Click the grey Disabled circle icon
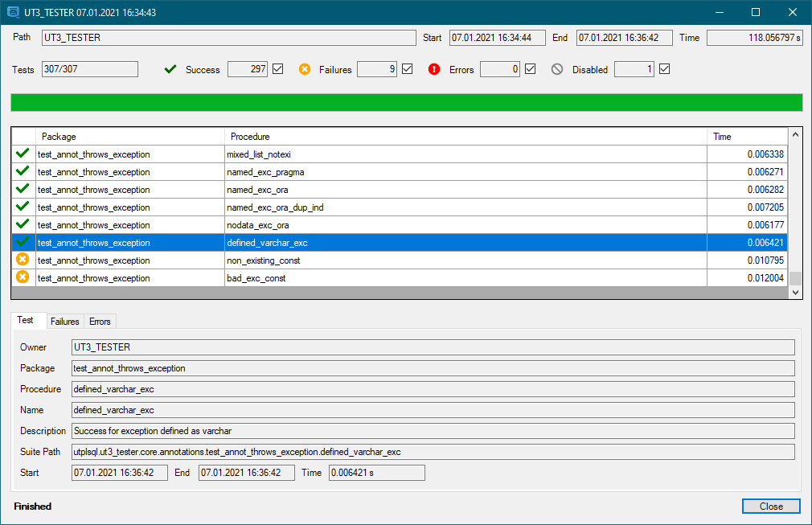Screen dimensions: 812x525 pyautogui.click(x=557, y=69)
